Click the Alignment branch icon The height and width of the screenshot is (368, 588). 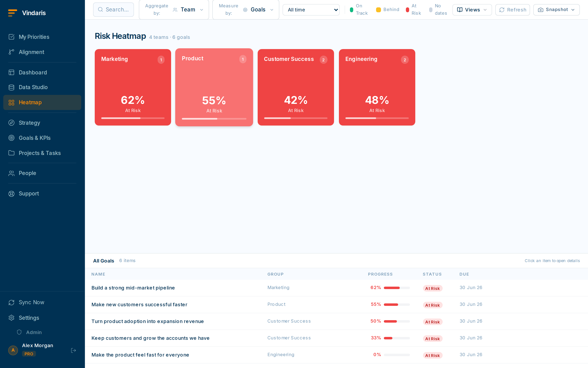click(11, 52)
